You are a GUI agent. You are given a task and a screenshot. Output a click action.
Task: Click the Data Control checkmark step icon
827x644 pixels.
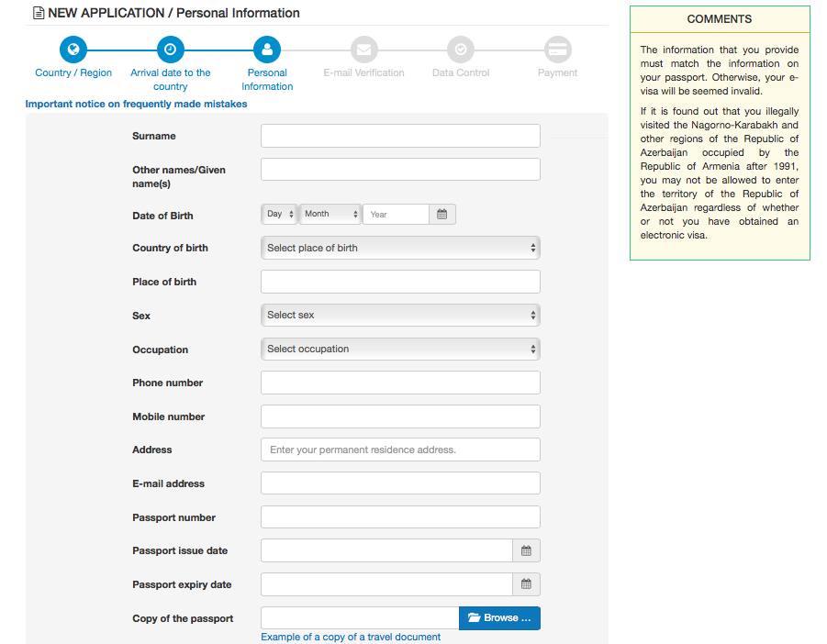click(x=461, y=50)
